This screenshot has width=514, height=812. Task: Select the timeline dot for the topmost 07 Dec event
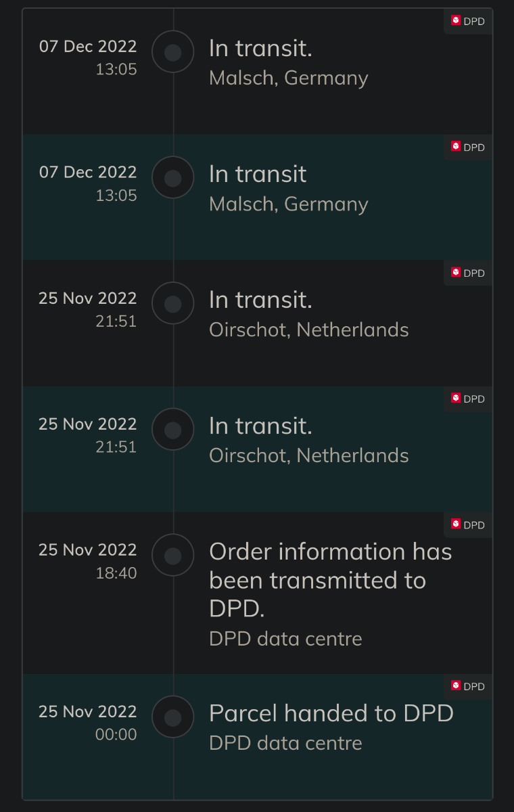point(173,52)
